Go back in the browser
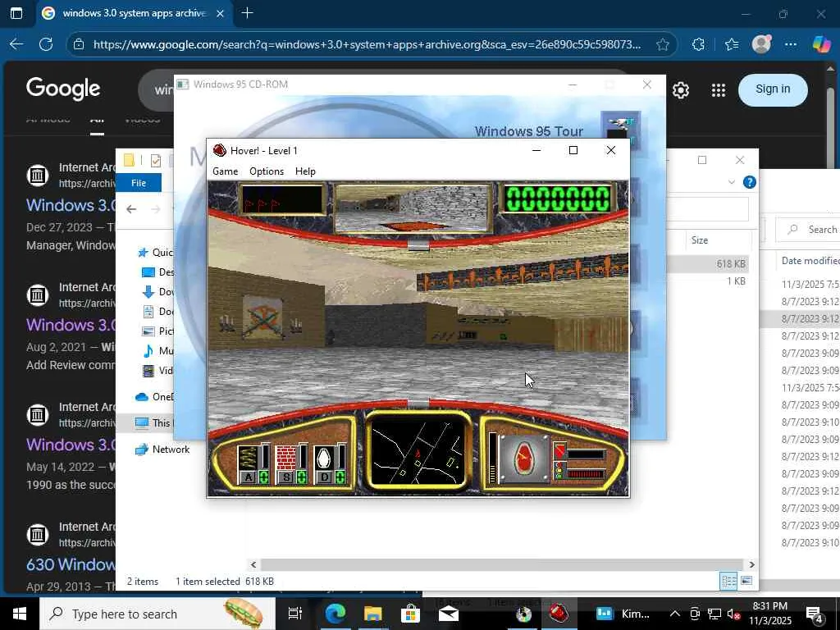This screenshot has width=840, height=630. pyautogui.click(x=16, y=44)
